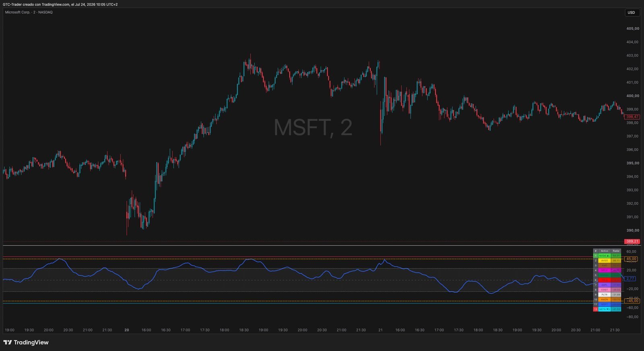
Task: Select the NVDA row in the radar table
Action: click(607, 255)
